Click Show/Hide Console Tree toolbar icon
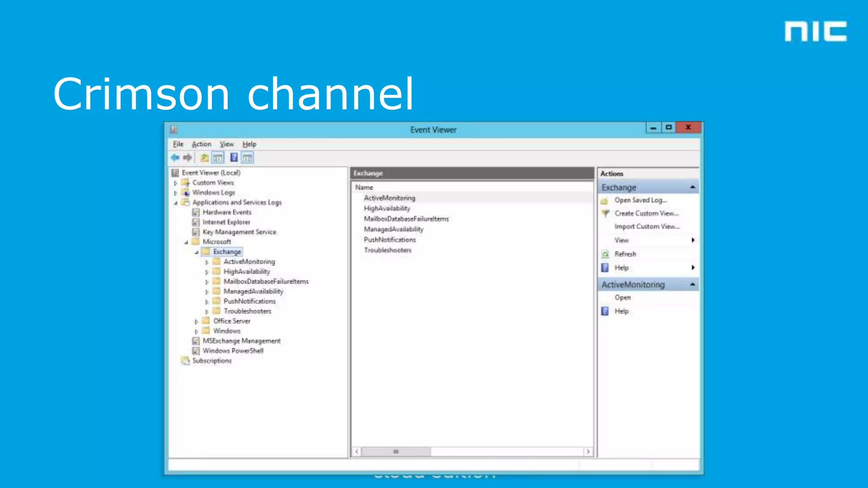 pyautogui.click(x=218, y=158)
